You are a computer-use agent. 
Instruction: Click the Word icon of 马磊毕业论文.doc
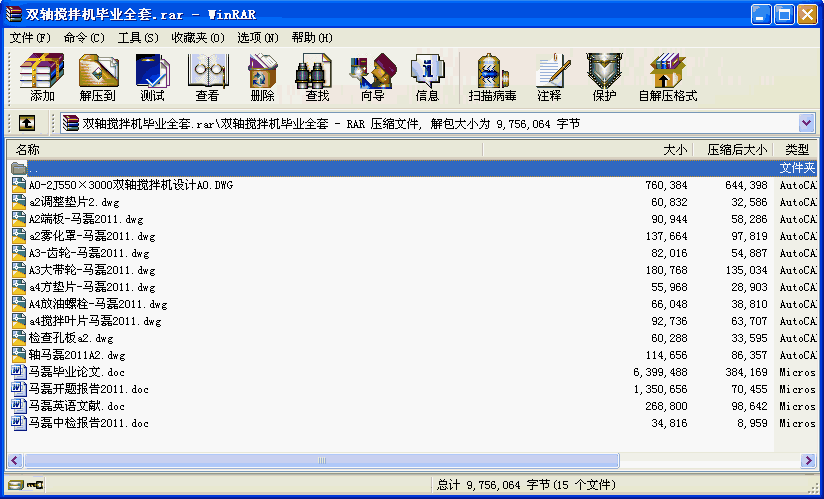(x=19, y=372)
